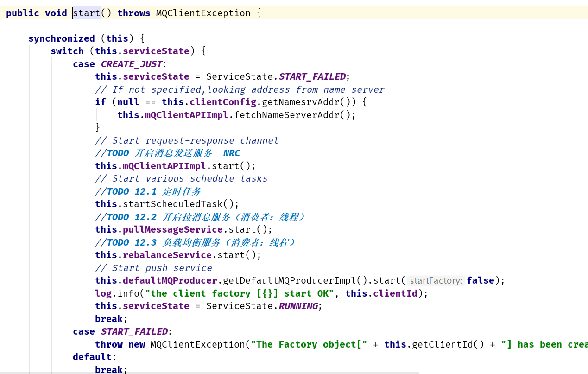Click MQClientException in the throws clause
Screen dimensions: 588x374
203,13
